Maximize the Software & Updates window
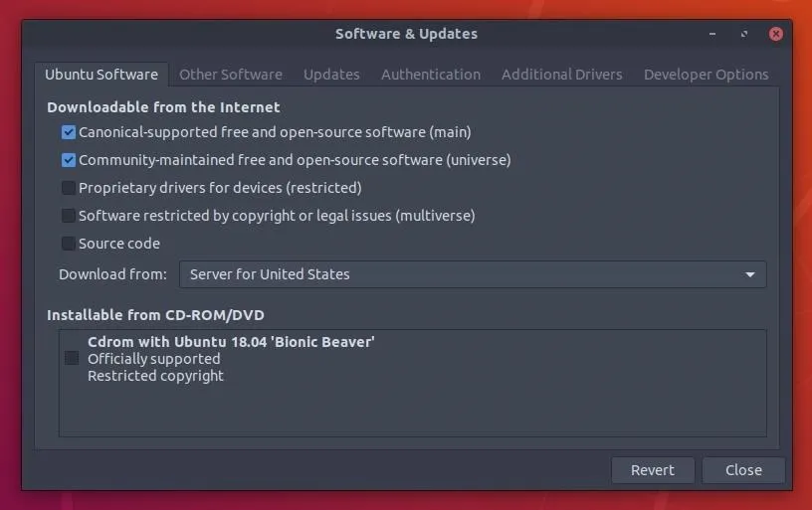 744,34
